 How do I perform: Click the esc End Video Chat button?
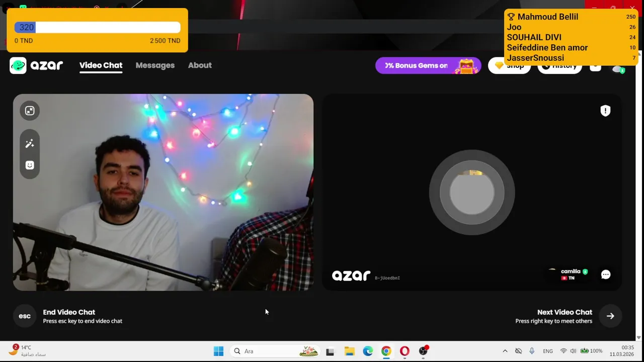25,316
